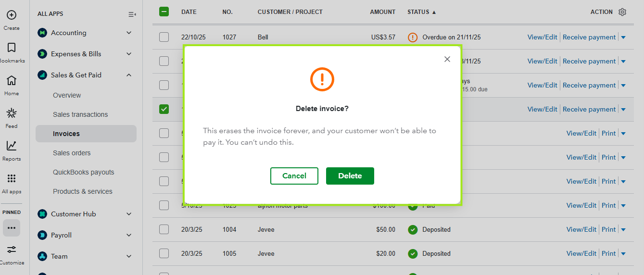Sort by the AMOUNT column header
Viewport: 644px width, 275px height.
click(383, 12)
